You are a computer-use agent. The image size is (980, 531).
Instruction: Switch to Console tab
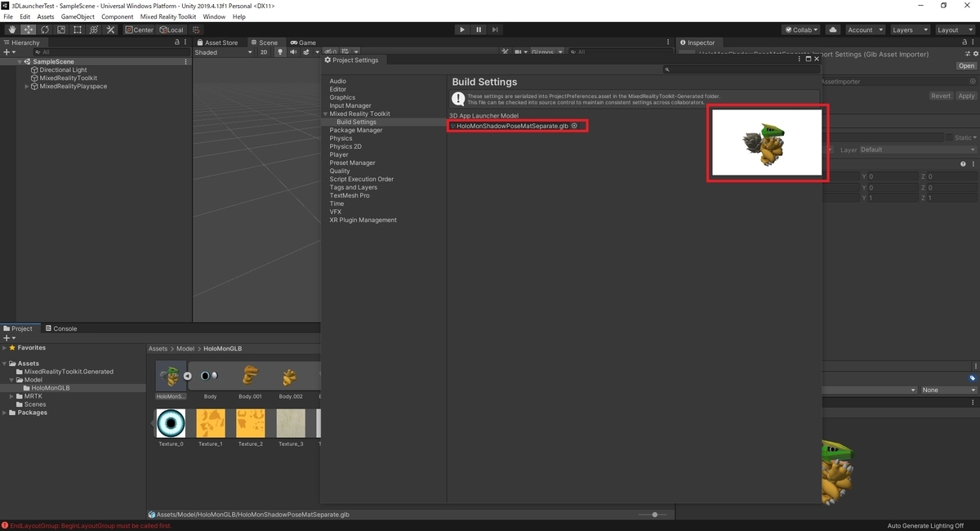tap(60, 328)
